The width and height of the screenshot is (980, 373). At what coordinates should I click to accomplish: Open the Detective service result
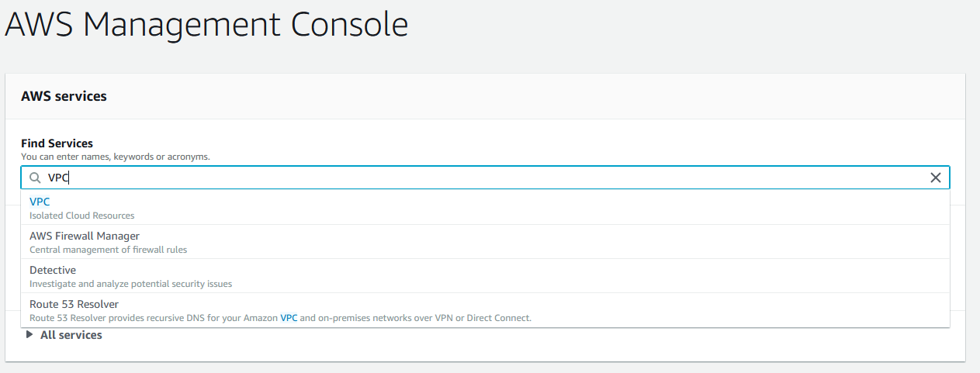tap(485, 276)
